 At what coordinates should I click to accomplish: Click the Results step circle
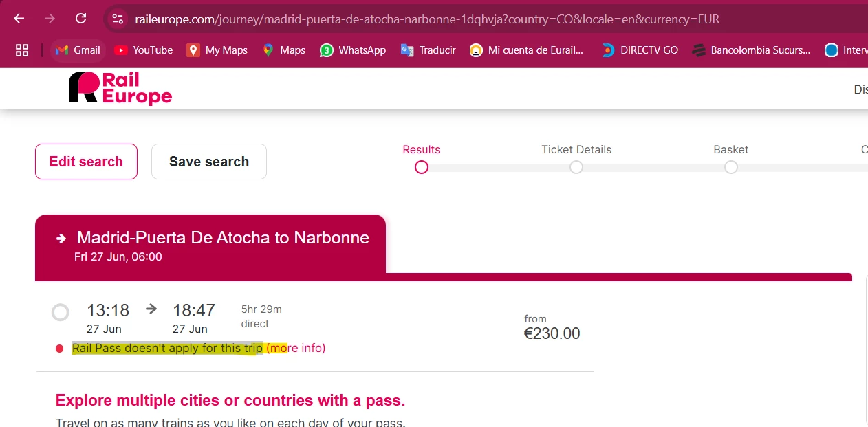click(x=422, y=167)
